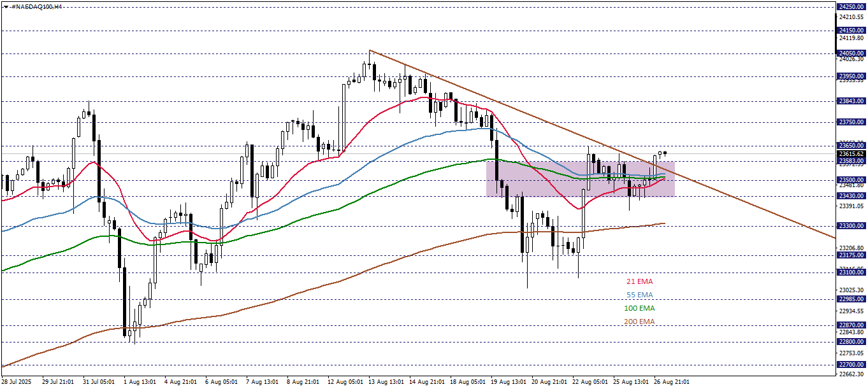Image resolution: width=868 pixels, height=389 pixels.
Task: Click the 12 Aug 05:01 time axis label
Action: [x=344, y=382]
